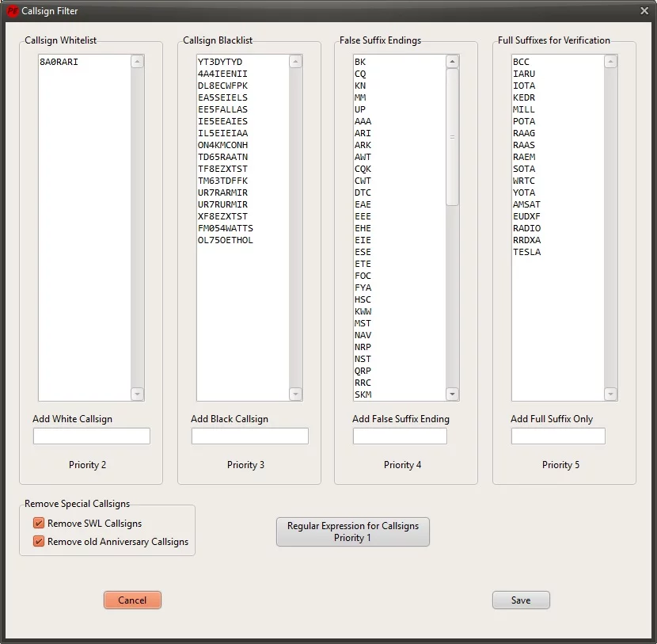Screen dimensions: 657x644
Task: Choose TESLA in Full Suffixes list
Action: [x=527, y=252]
